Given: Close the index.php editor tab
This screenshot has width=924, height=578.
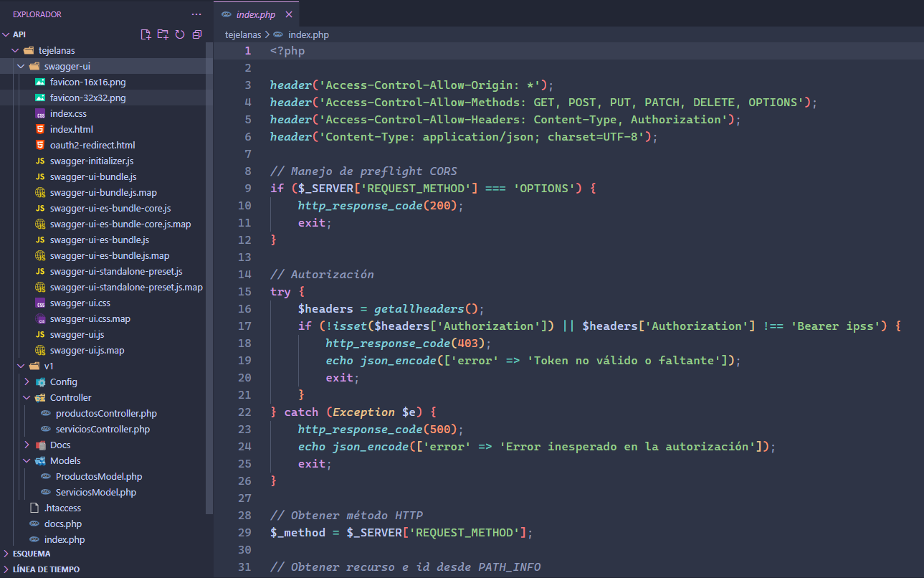Looking at the screenshot, I should click(289, 14).
